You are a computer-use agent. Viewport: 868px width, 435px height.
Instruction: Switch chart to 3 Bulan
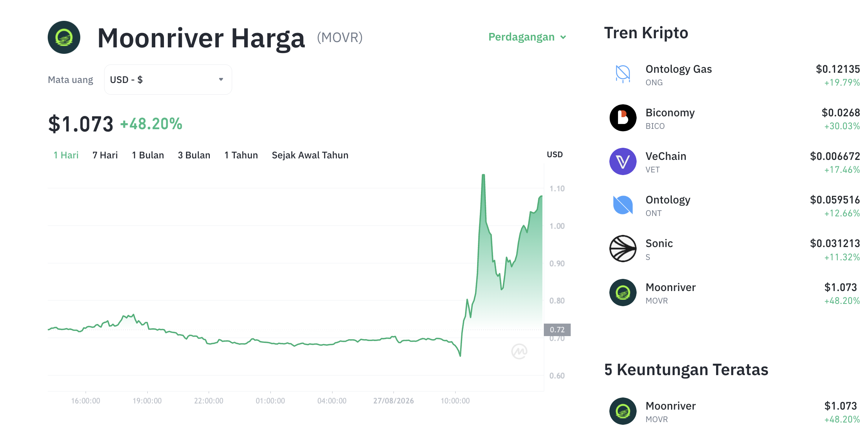(x=194, y=155)
